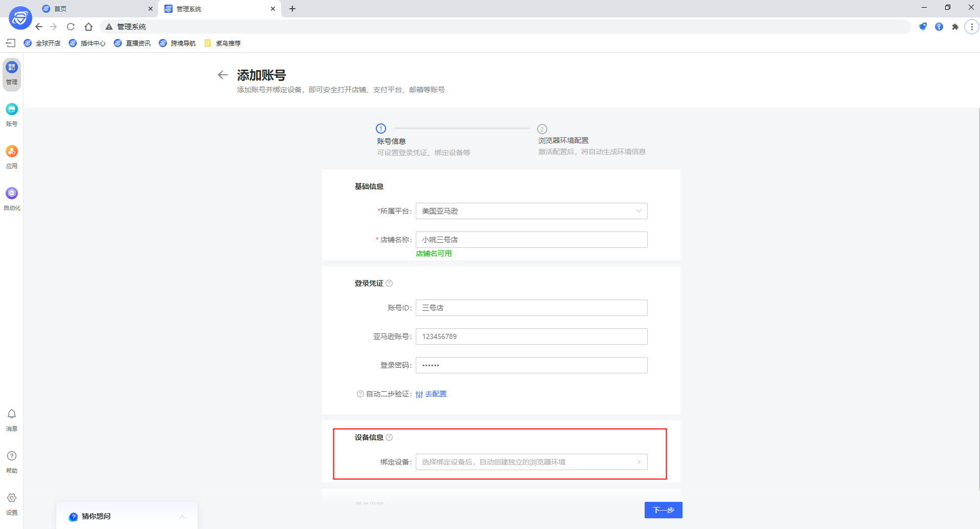This screenshot has height=529, width=980.
Task: Click step 2 浏览器环境配置 indicator
Action: tap(542, 129)
